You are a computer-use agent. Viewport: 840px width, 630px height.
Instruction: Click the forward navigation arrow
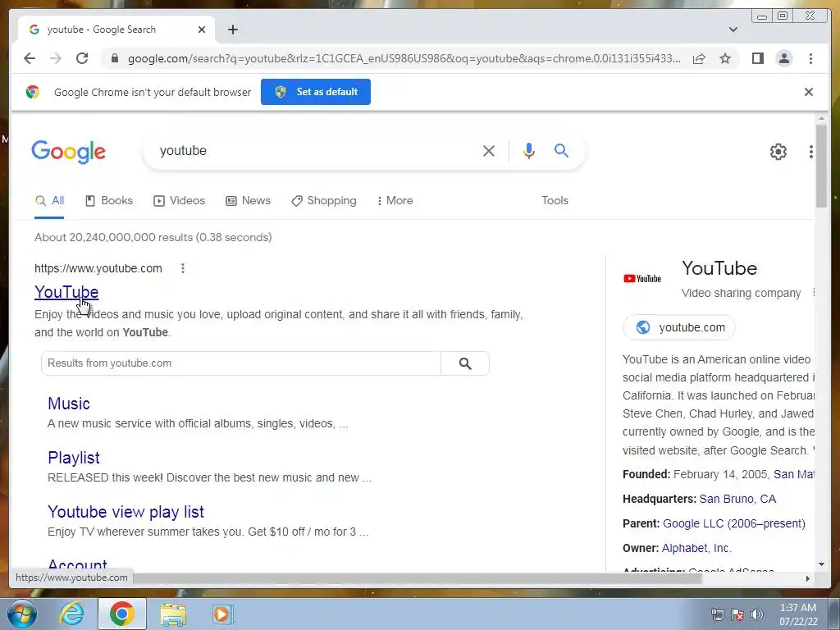pyautogui.click(x=56, y=58)
